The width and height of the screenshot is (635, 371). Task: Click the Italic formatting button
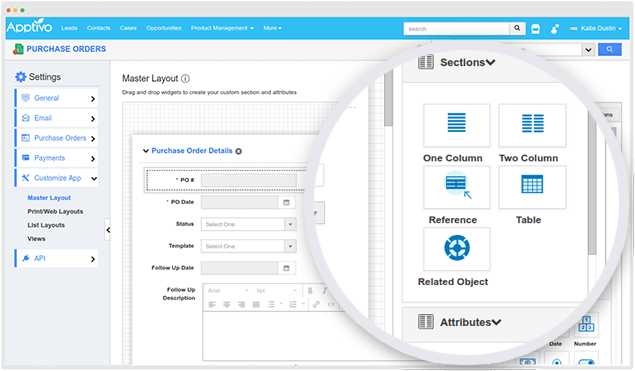(324, 291)
